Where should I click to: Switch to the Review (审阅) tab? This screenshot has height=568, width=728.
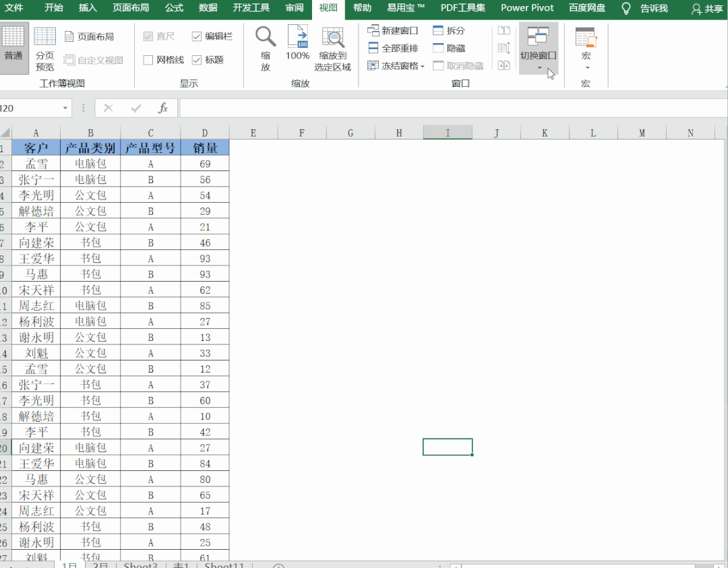click(295, 8)
